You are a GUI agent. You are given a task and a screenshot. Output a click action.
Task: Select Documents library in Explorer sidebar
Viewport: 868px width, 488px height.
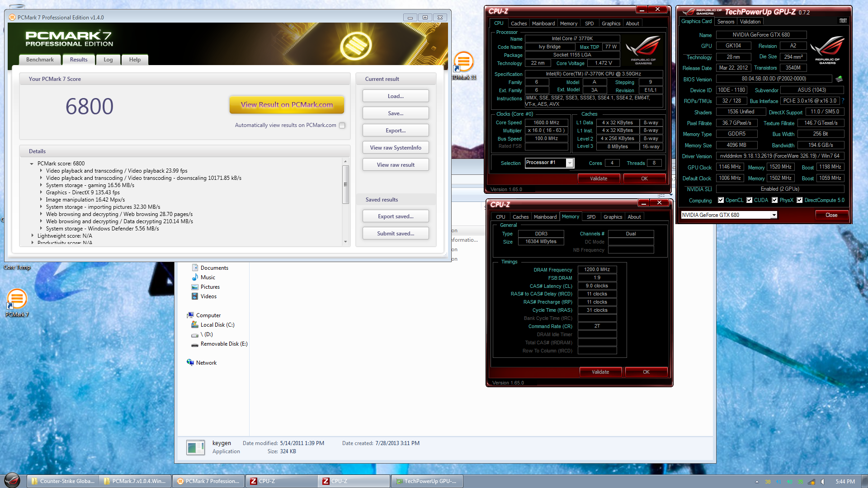pyautogui.click(x=214, y=268)
